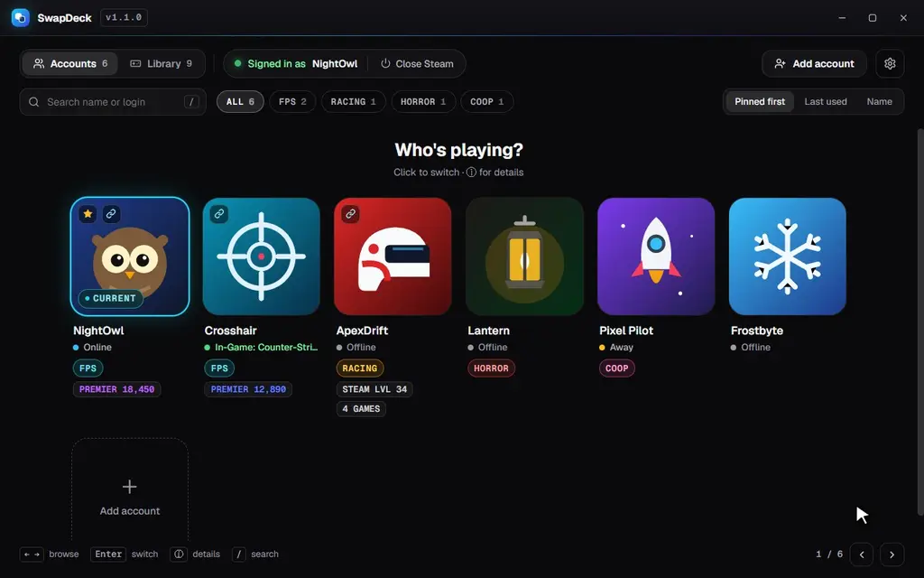This screenshot has height=578, width=924.
Task: Sort accounts by Last used
Action: coord(826,101)
